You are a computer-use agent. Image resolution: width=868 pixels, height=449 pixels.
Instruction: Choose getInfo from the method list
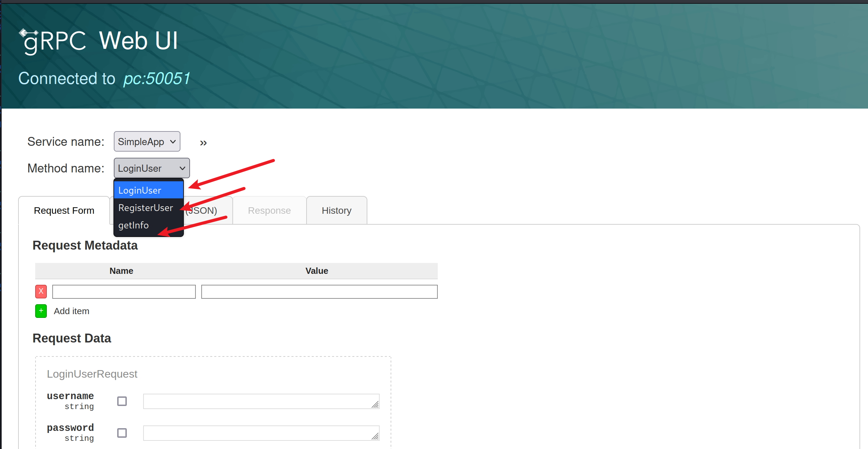pyautogui.click(x=134, y=225)
